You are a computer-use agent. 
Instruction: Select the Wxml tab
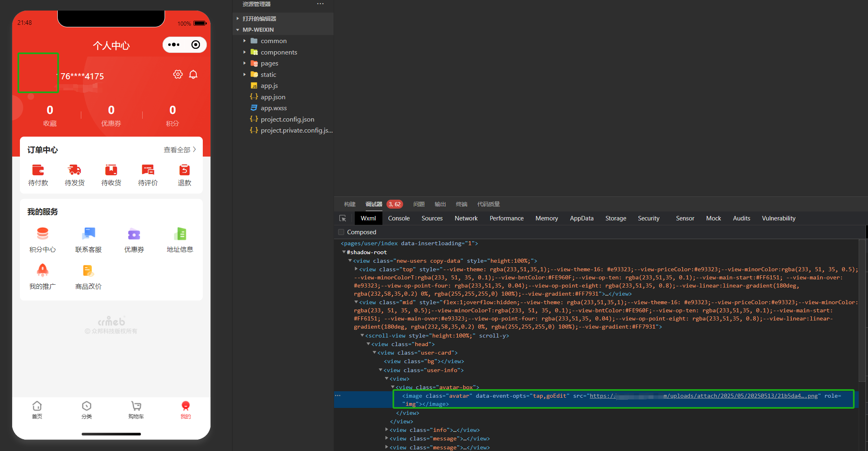click(368, 218)
